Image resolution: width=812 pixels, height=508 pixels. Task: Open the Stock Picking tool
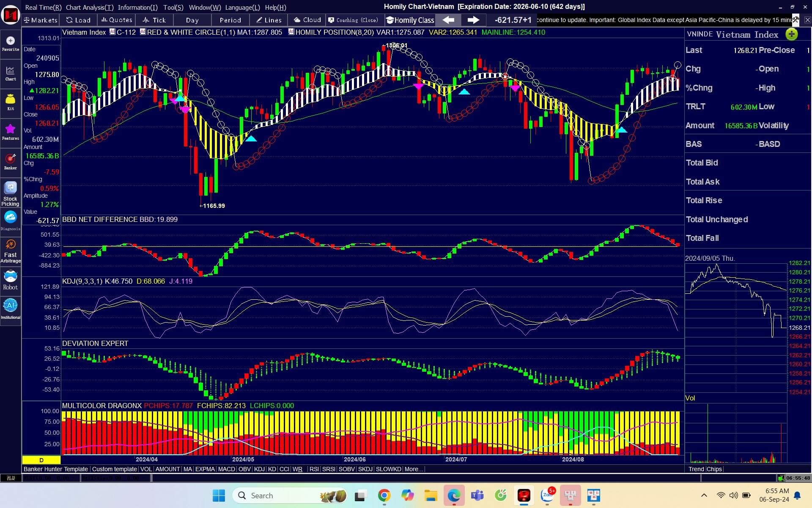(11, 193)
